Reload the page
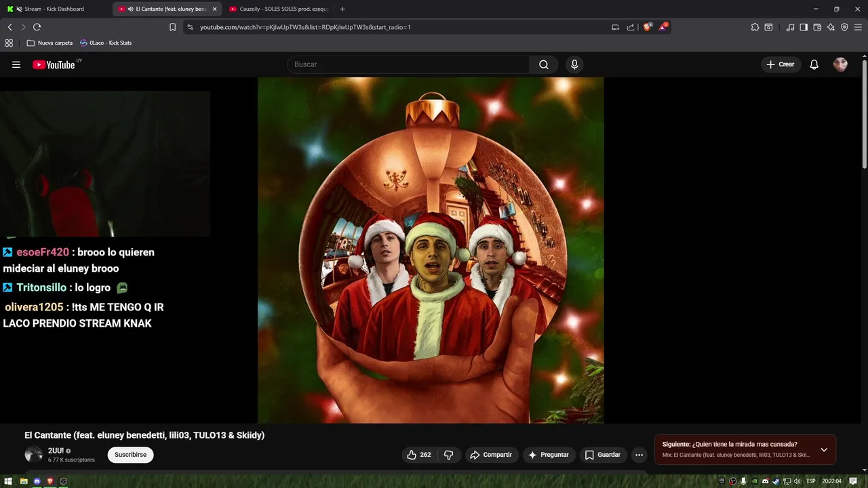The image size is (868, 488). tap(37, 27)
